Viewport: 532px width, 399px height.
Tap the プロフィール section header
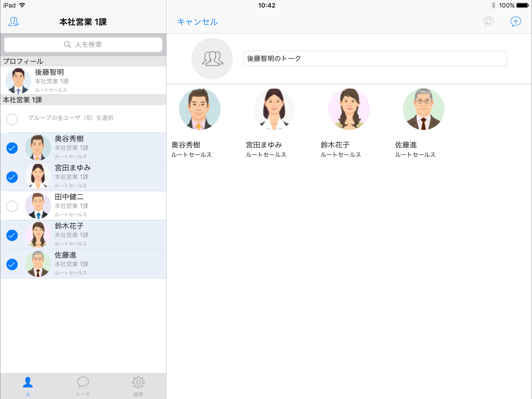pyautogui.click(x=83, y=61)
